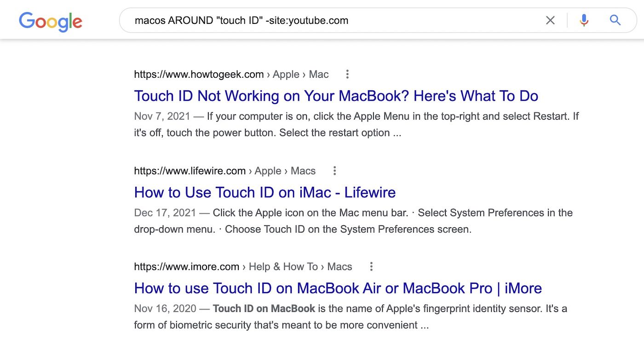Click the lifewire snippet dated Dec 17, 2021

353,221
